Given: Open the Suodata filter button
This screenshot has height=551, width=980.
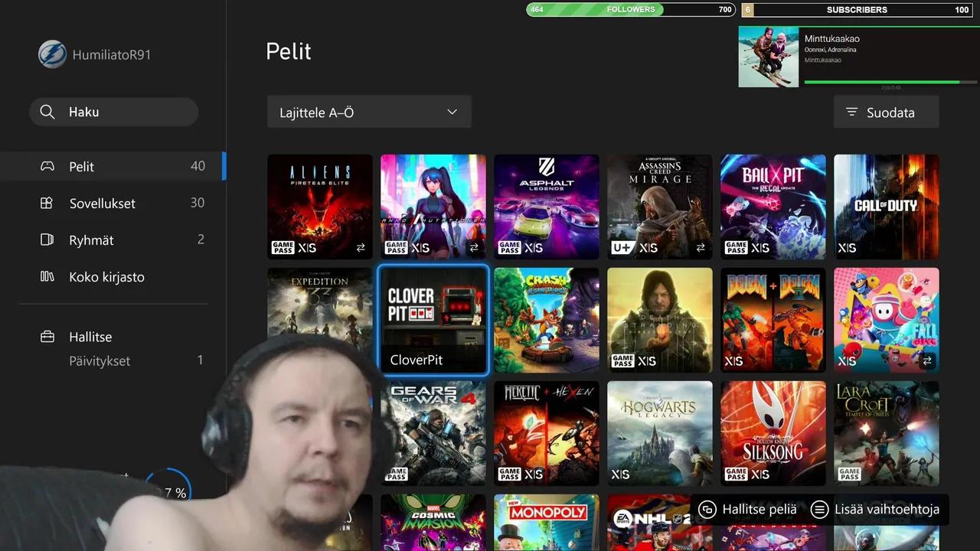Looking at the screenshot, I should pos(887,112).
